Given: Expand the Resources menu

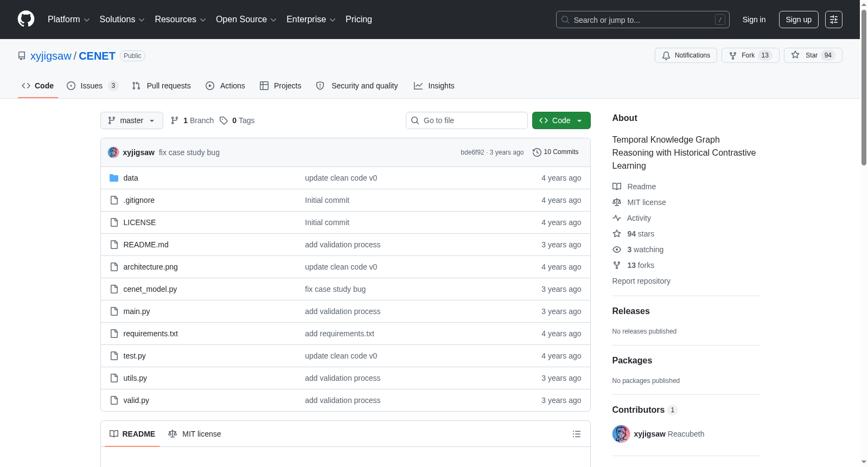Looking at the screenshot, I should [x=180, y=20].
